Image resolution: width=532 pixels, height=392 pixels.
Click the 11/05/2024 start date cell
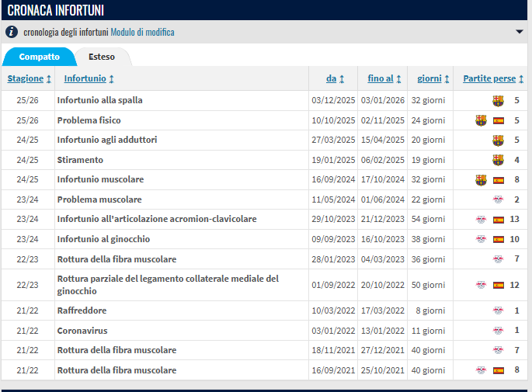333,199
